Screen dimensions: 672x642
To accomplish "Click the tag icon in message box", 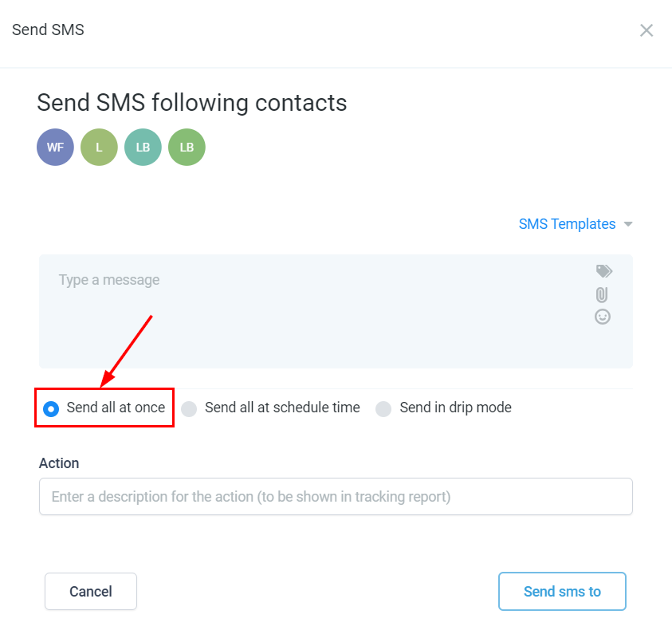I will tap(603, 272).
